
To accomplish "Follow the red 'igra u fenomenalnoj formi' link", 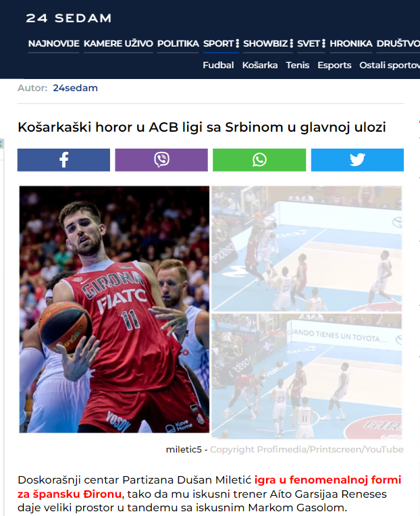I will (x=327, y=480).
